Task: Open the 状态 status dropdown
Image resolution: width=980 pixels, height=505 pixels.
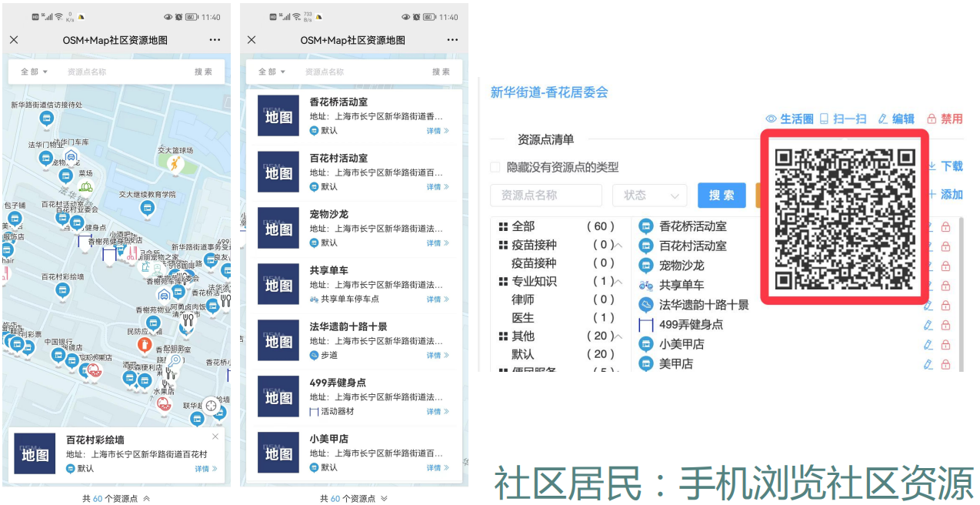Action: (650, 196)
